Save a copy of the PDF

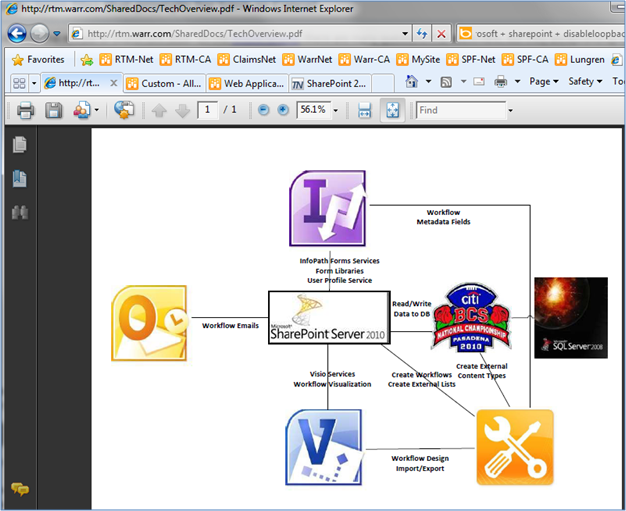tap(54, 110)
